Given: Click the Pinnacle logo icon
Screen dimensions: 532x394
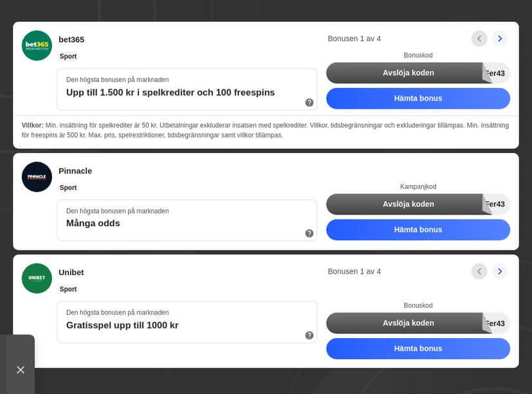Looking at the screenshot, I should point(37,177).
